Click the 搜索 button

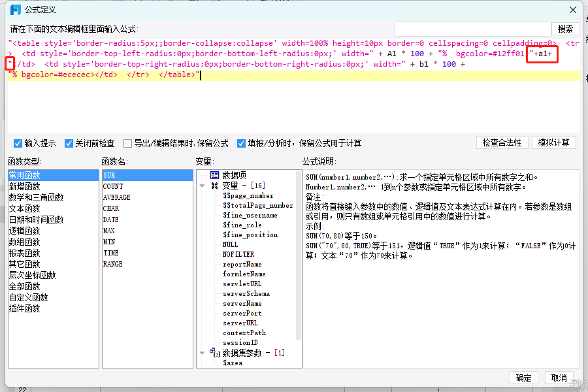point(565,29)
